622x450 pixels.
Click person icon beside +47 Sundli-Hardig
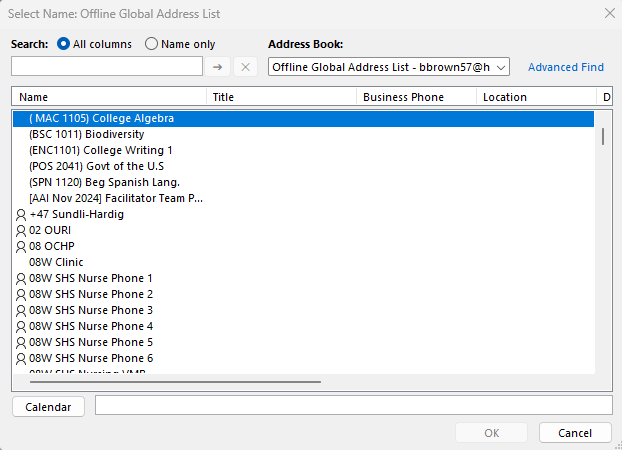pyautogui.click(x=21, y=214)
